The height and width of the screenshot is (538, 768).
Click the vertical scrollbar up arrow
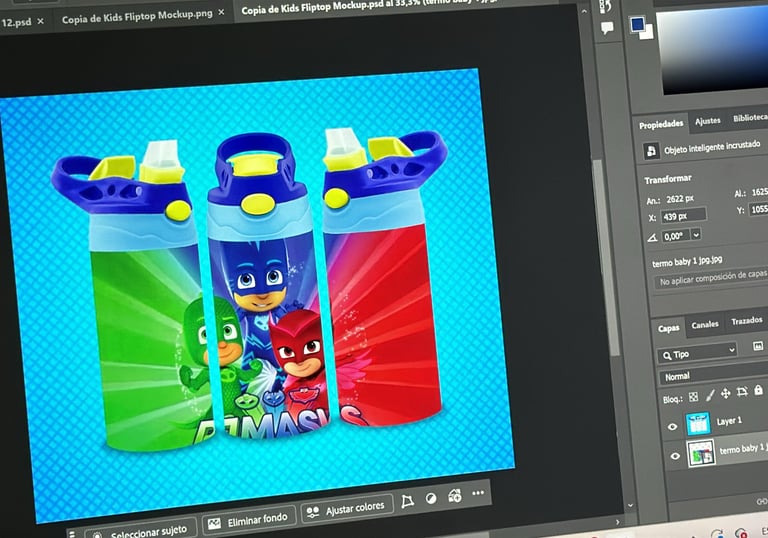point(584,11)
